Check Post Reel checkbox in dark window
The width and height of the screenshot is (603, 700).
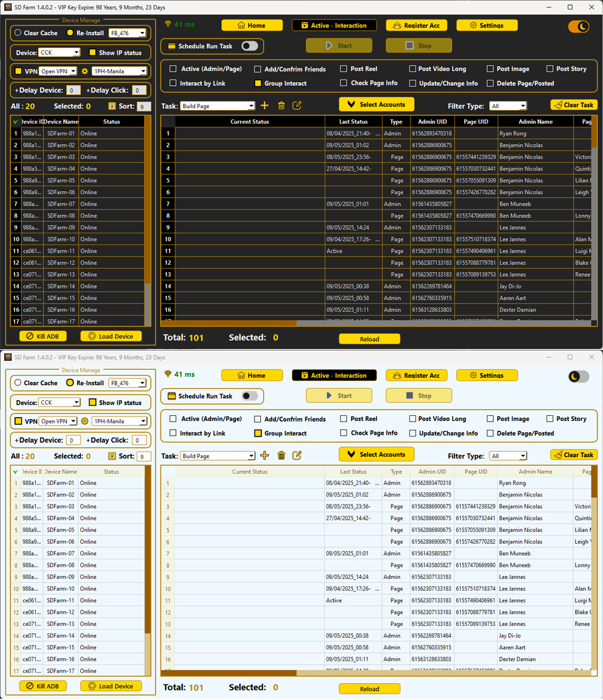343,68
